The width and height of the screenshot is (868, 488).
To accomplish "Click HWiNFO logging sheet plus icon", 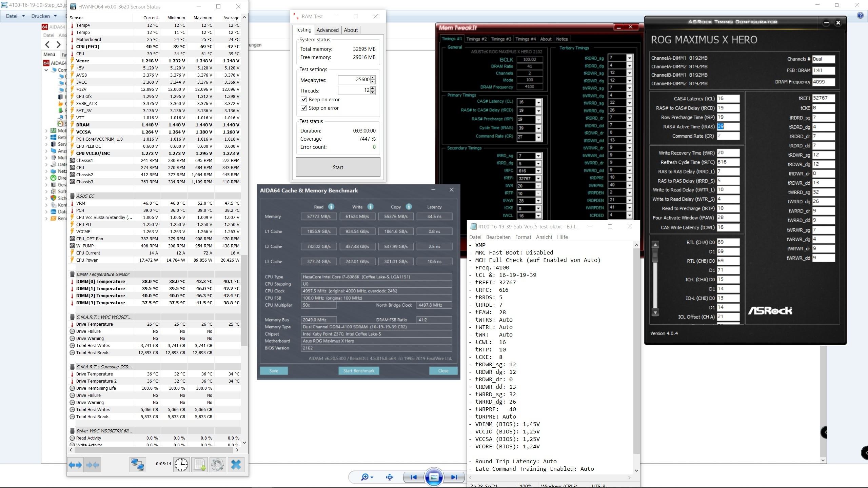I will click(199, 465).
